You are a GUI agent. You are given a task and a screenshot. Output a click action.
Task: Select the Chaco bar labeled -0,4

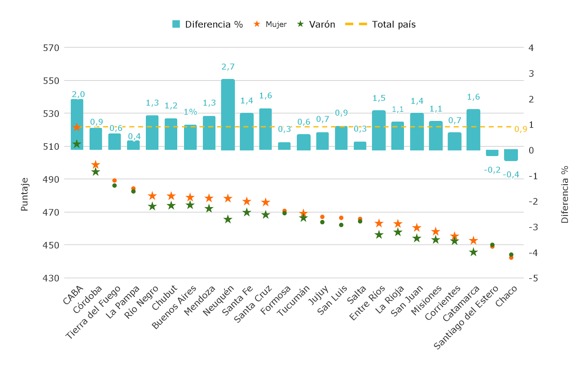point(511,155)
